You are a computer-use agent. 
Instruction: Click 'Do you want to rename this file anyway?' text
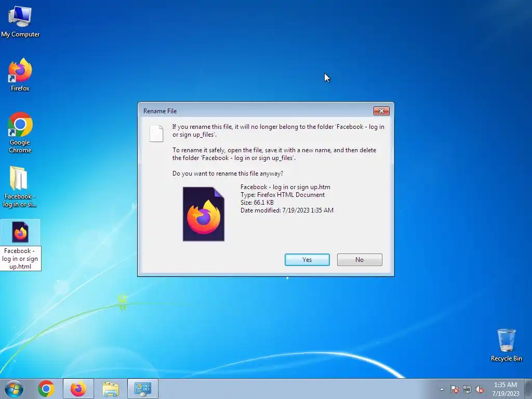(x=228, y=174)
